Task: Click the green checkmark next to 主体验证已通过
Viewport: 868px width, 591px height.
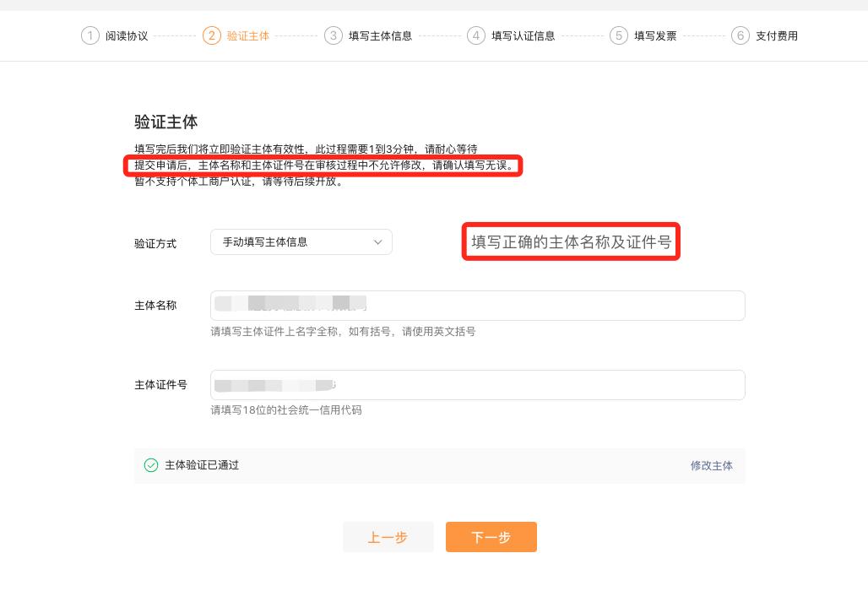Action: 152,465
